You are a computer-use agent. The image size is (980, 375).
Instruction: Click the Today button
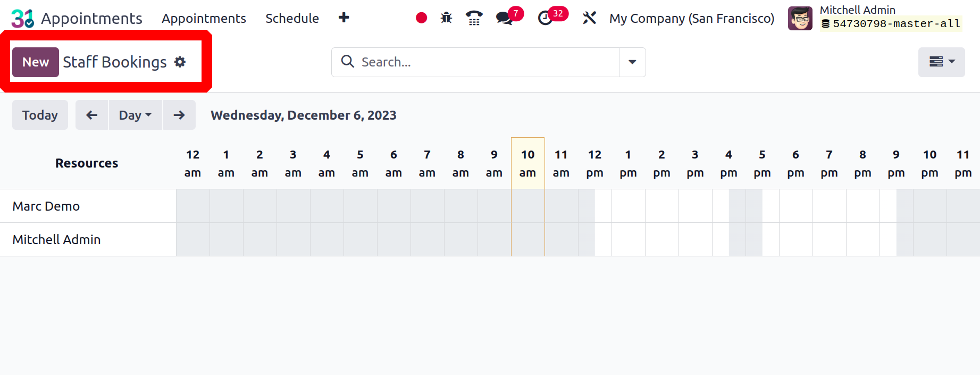40,115
